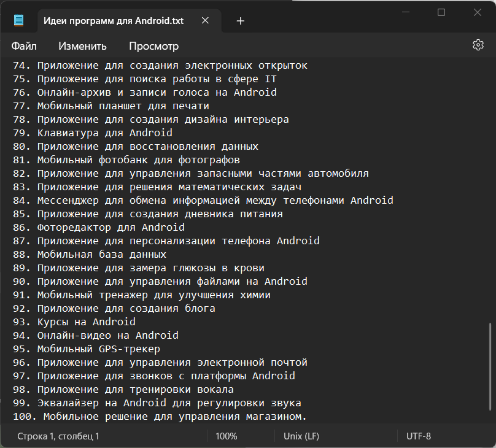Close the Notepad window
The width and height of the screenshot is (496, 448).
click(x=478, y=12)
